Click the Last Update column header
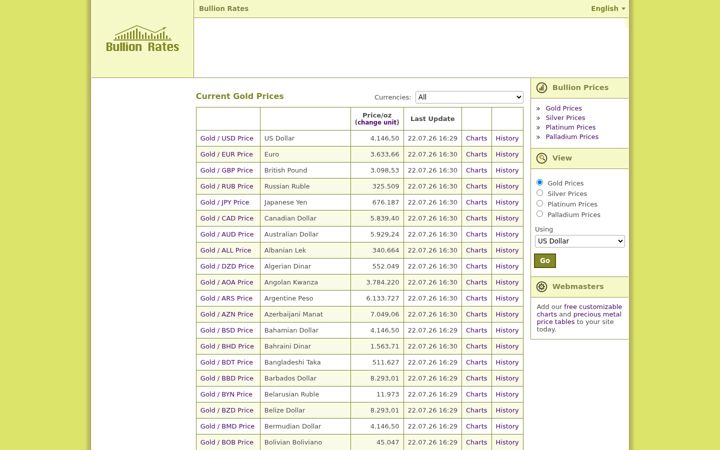 [432, 119]
